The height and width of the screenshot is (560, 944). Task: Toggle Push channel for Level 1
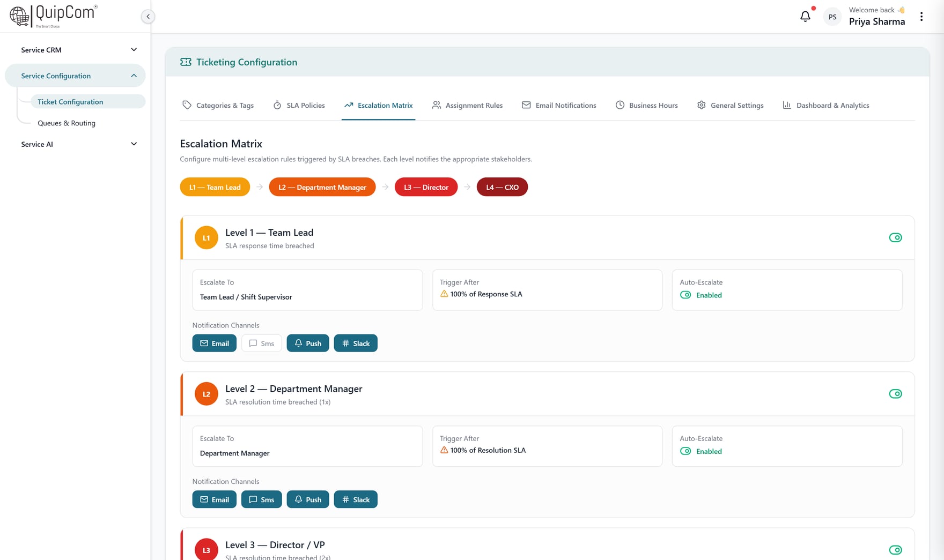(308, 343)
